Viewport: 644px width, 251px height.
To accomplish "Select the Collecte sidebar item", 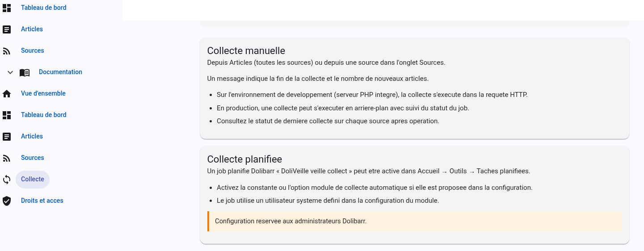I will pyautogui.click(x=33, y=179).
